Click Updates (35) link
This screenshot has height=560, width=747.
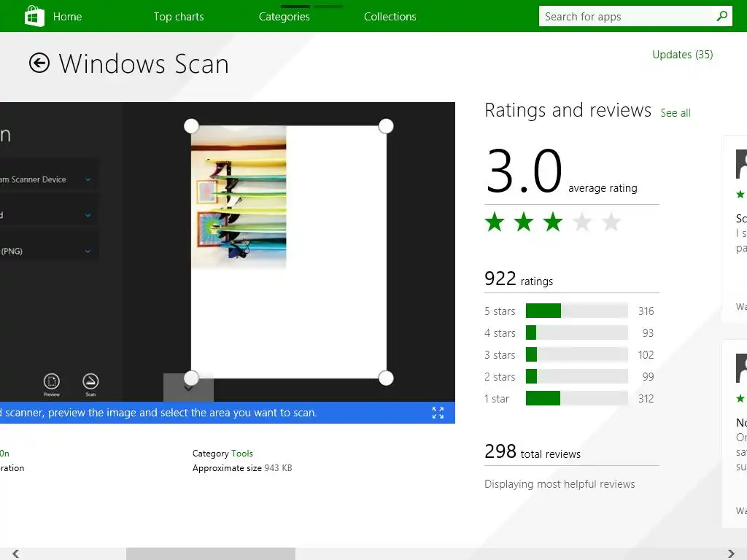(x=682, y=55)
